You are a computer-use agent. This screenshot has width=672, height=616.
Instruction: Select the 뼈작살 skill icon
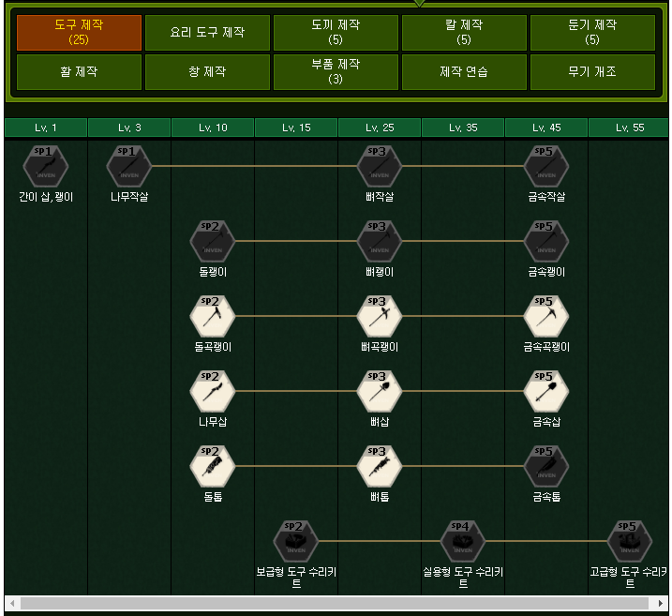click(x=380, y=166)
